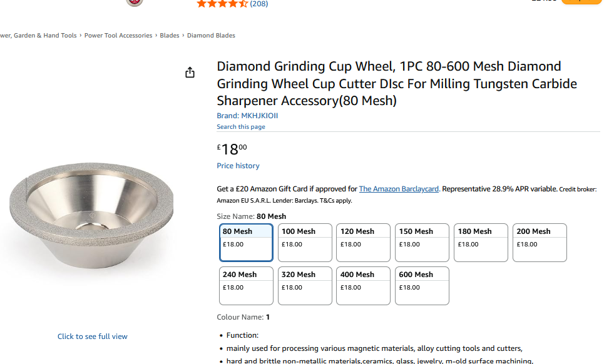Viewport: 614px width, 364px height.
Task: Open The Amazon Barclaycard link
Action: (x=399, y=189)
